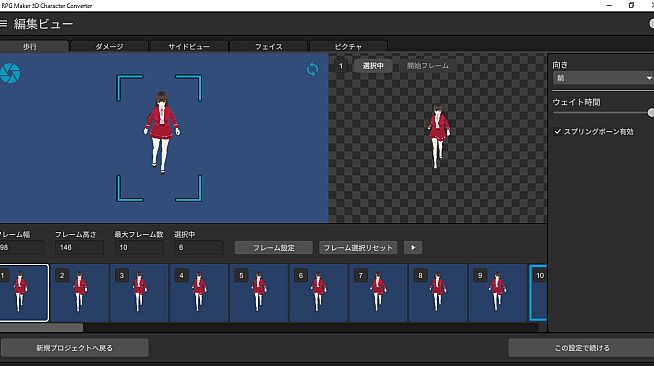654x366 pixels.
Task: Click the character in the blue 3D preview
Action: [162, 133]
